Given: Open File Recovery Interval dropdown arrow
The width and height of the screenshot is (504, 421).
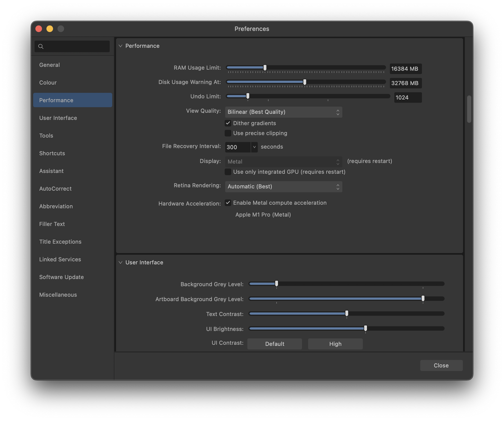Looking at the screenshot, I should click(x=254, y=147).
